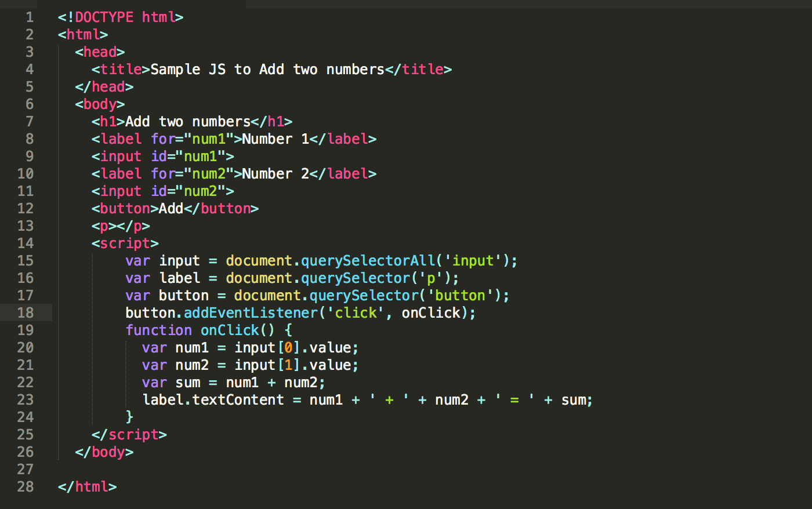Image resolution: width=812 pixels, height=509 pixels.
Task: Click the array index 0 on line 20
Action: tap(289, 347)
